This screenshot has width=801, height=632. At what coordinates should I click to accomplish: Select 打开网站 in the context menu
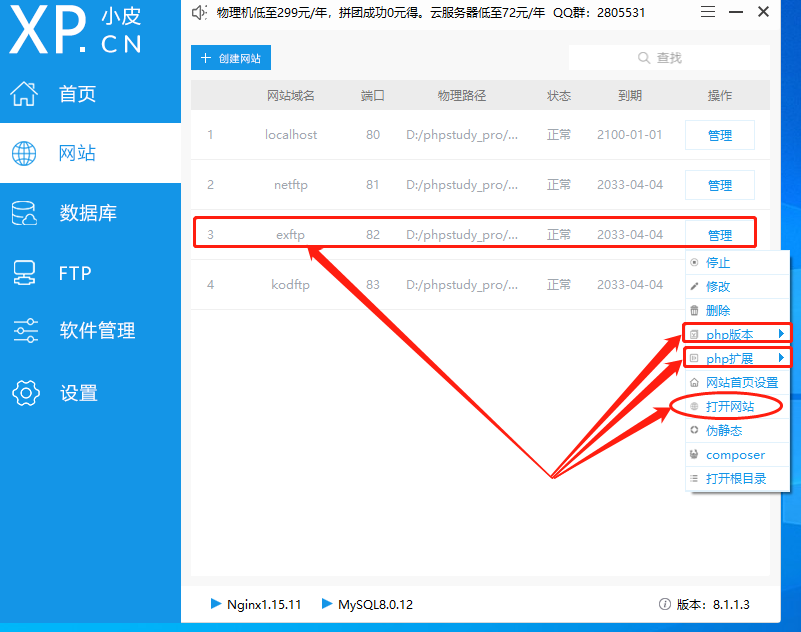tap(733, 406)
